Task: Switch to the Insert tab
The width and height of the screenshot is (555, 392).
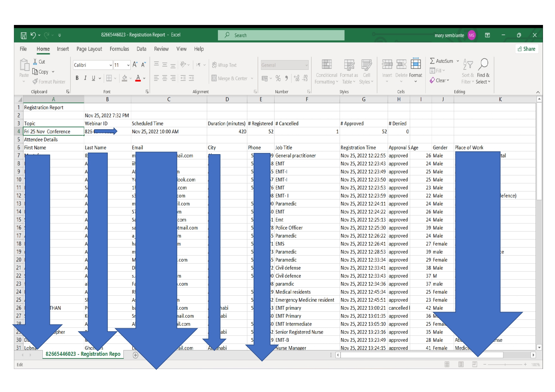Action: pyautogui.click(x=63, y=49)
